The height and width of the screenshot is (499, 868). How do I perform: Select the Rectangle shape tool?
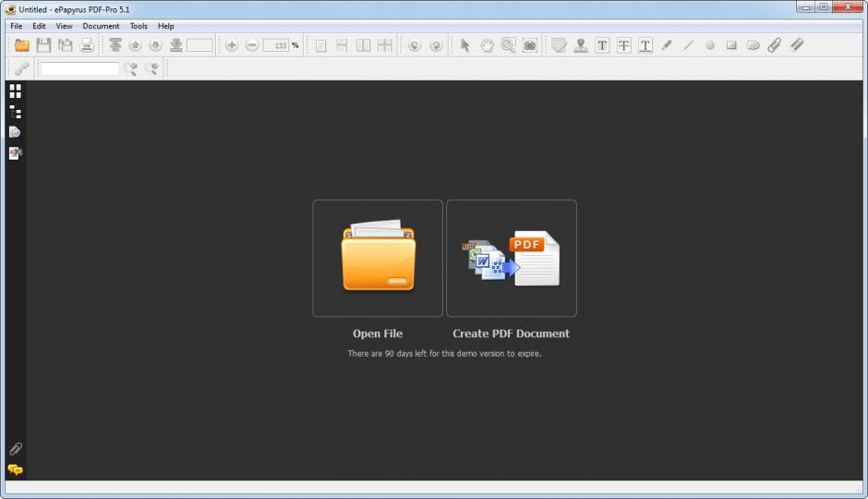pos(731,45)
